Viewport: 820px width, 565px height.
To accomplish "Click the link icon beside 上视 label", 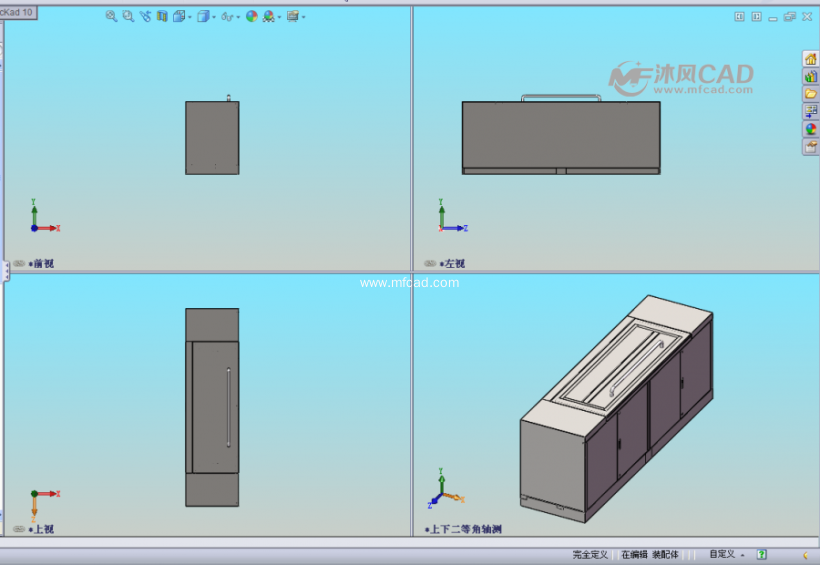I will (19, 529).
